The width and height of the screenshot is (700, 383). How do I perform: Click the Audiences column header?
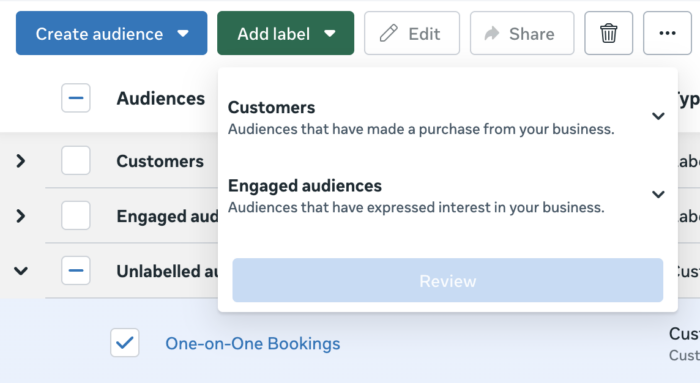pos(161,98)
